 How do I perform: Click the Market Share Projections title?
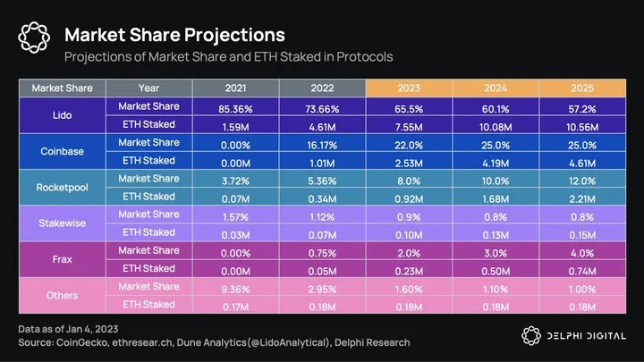point(174,35)
